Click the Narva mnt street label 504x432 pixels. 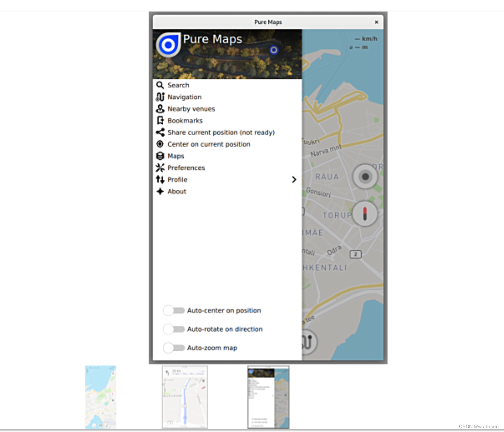click(326, 150)
